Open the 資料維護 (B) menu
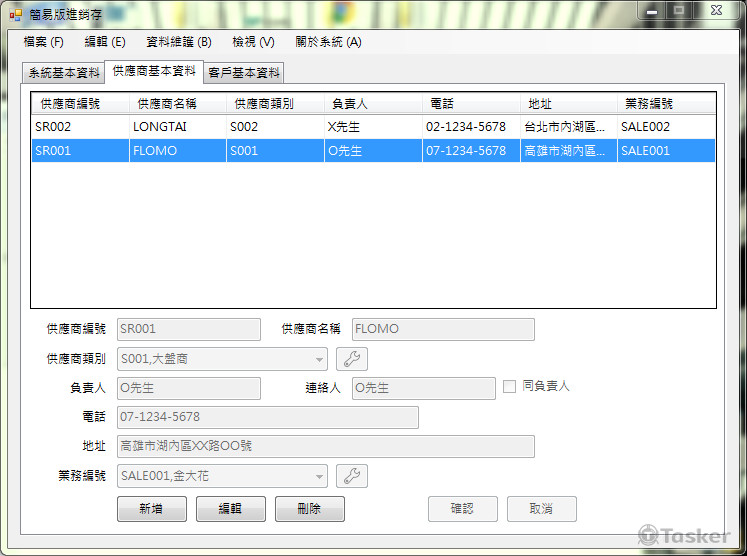The height and width of the screenshot is (556, 747). 179,42
